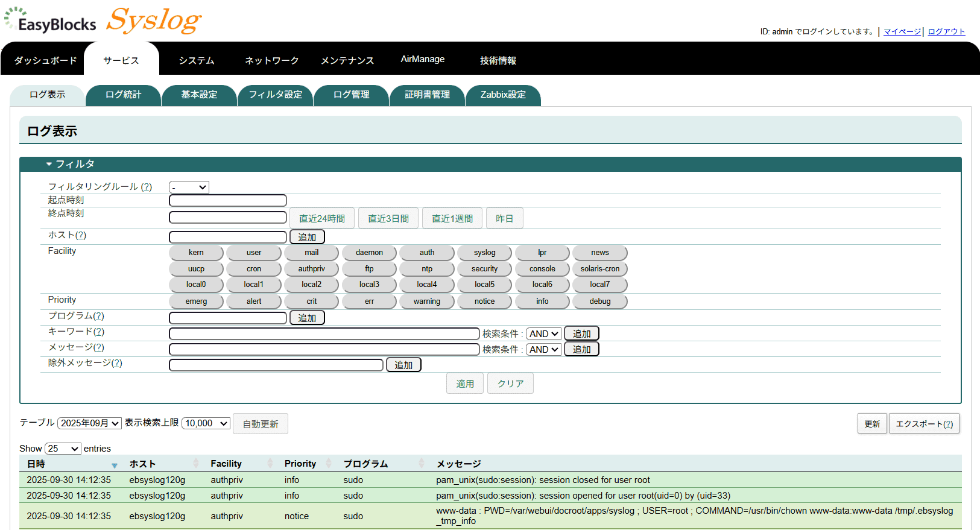Switch to the フィルタ設定 tab
The height and width of the screenshot is (530, 980).
(x=275, y=95)
